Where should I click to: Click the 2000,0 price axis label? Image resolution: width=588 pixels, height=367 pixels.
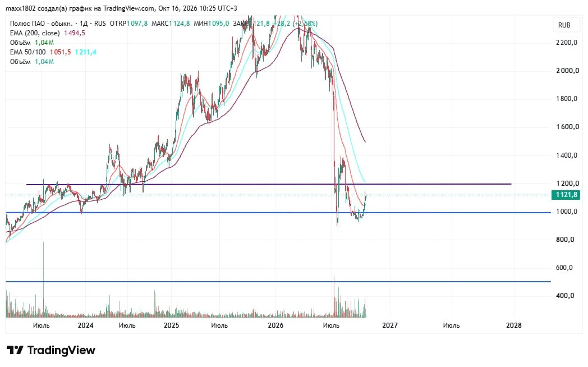tap(567, 71)
